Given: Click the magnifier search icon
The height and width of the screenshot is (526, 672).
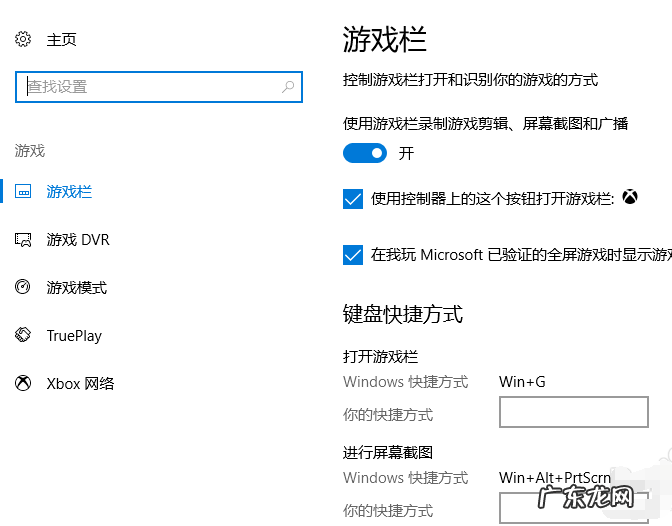Looking at the screenshot, I should [288, 87].
